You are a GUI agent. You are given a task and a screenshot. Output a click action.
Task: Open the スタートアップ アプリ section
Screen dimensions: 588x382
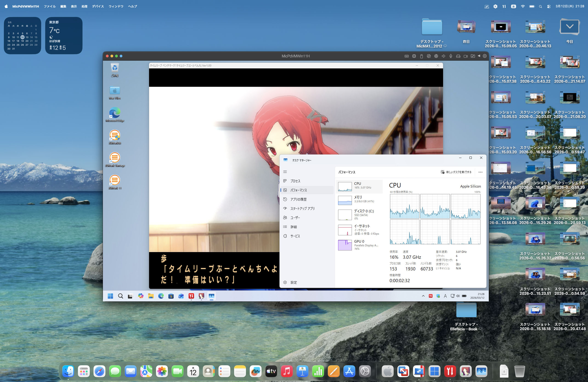[302, 208]
